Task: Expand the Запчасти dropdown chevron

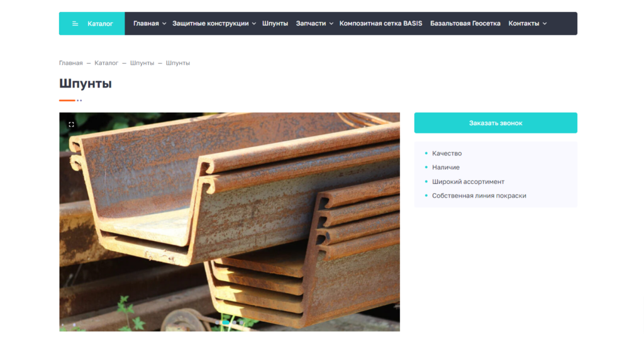Action: [331, 24]
